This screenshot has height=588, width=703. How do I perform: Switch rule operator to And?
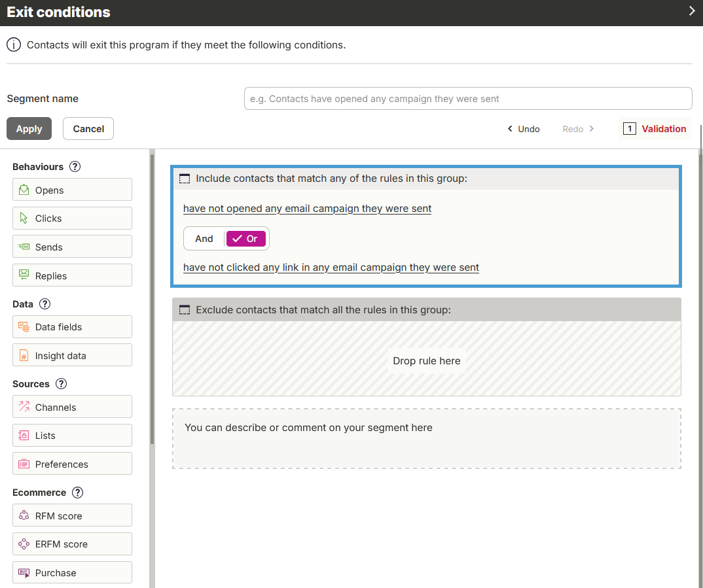pyautogui.click(x=204, y=239)
